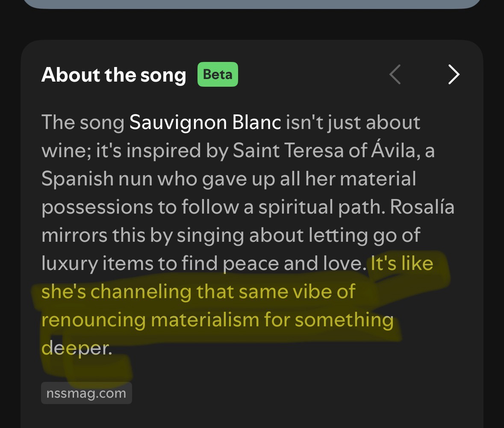Tap the About the song heading
Image resolution: width=504 pixels, height=428 pixels.
click(114, 75)
